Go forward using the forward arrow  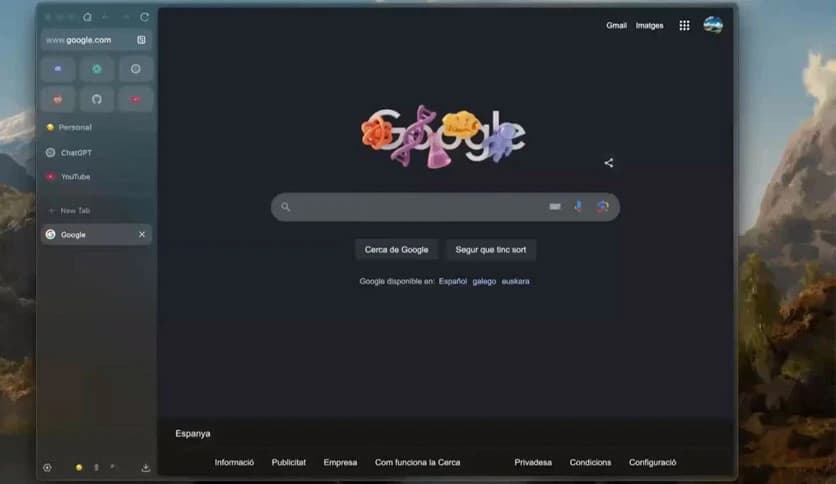pyautogui.click(x=125, y=17)
